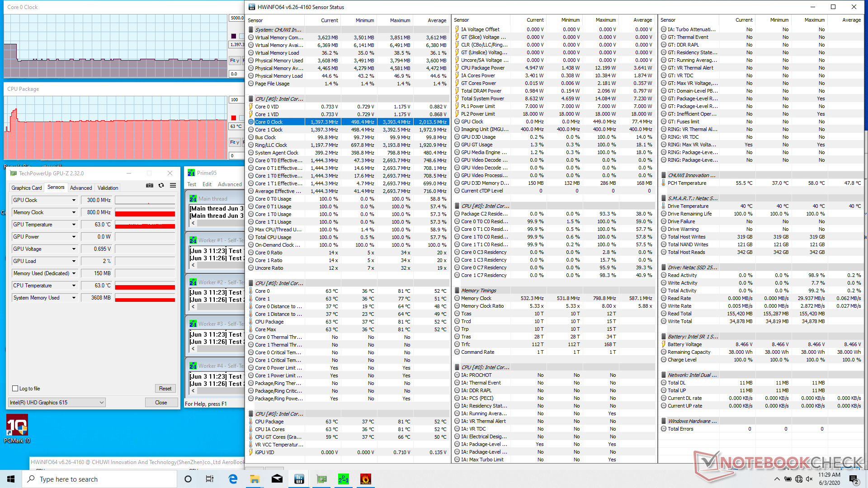Open GPU Voltage sensor dropdown
The width and height of the screenshot is (868, 488).
[x=74, y=249]
